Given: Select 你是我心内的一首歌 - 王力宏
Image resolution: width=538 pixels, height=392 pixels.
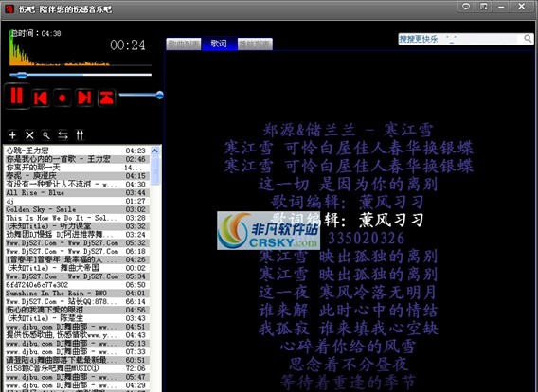Looking at the screenshot, I should point(77,159).
